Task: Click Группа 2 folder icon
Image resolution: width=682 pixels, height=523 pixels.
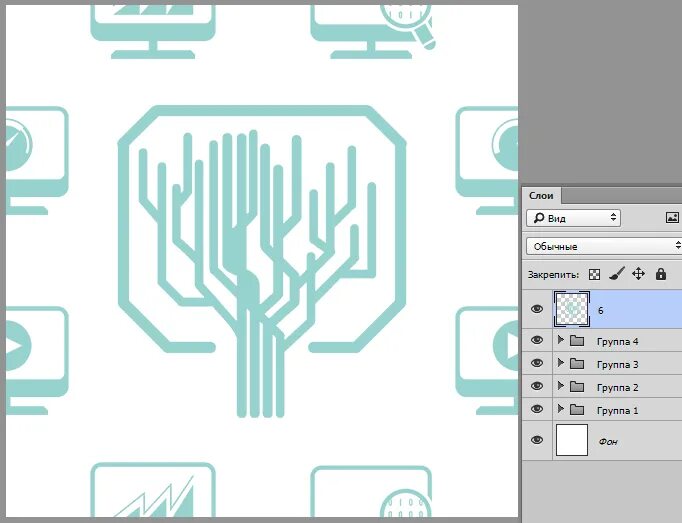Action: [x=577, y=386]
